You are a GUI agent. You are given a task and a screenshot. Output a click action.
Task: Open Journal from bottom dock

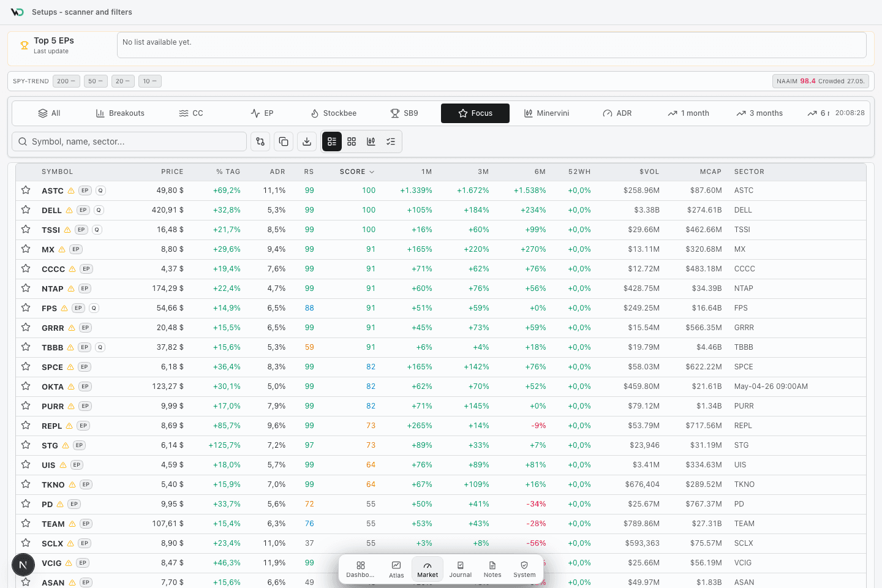coord(461,569)
